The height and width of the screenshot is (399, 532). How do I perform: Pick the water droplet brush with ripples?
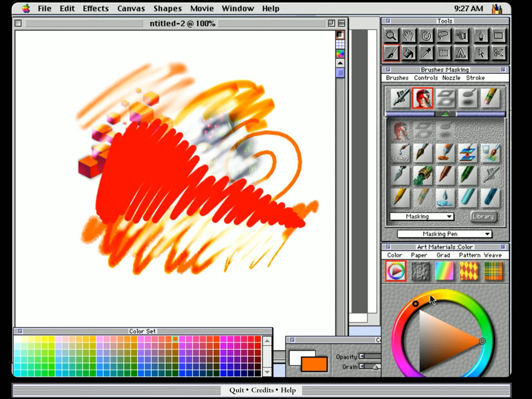(400, 153)
